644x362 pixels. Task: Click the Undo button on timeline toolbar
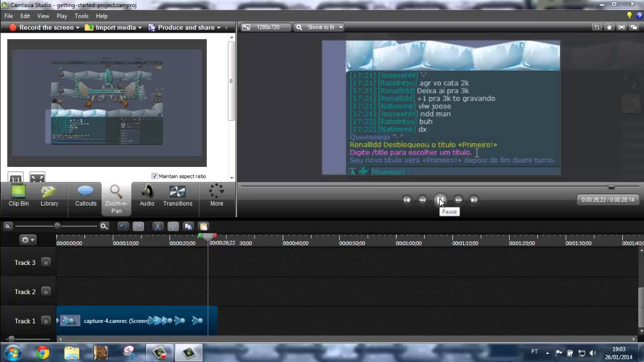tap(123, 226)
